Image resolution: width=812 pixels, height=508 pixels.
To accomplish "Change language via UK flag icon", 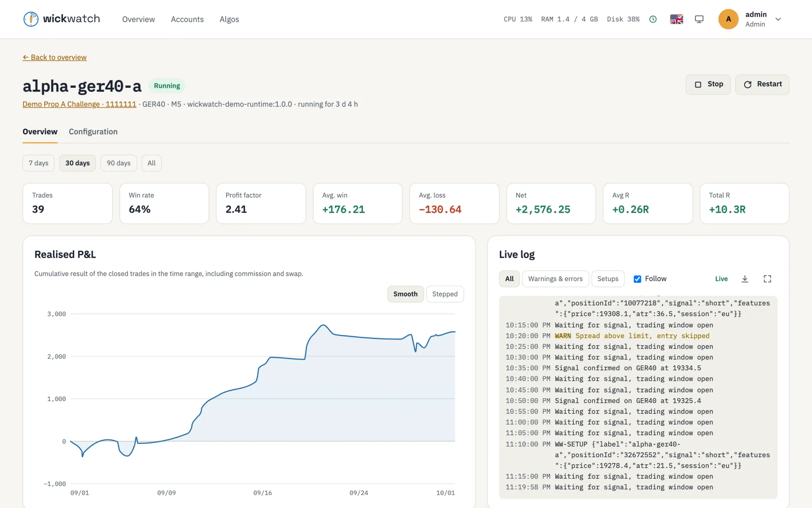I will [676, 19].
